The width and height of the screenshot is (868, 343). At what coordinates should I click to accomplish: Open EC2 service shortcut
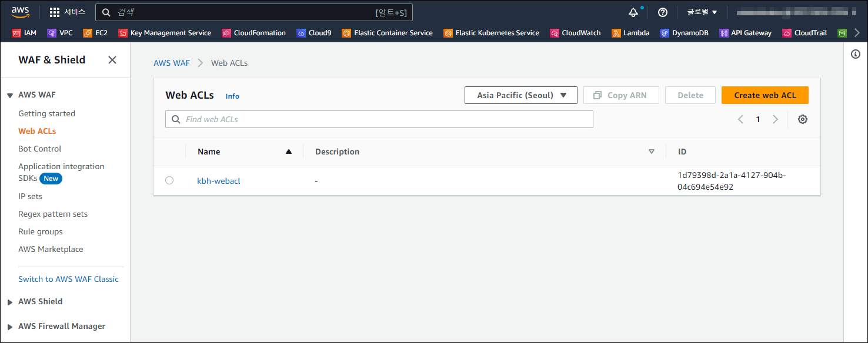[x=95, y=33]
